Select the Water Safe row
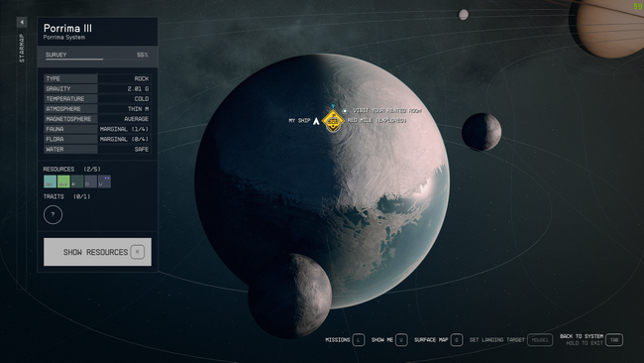The image size is (644, 363). 97,149
